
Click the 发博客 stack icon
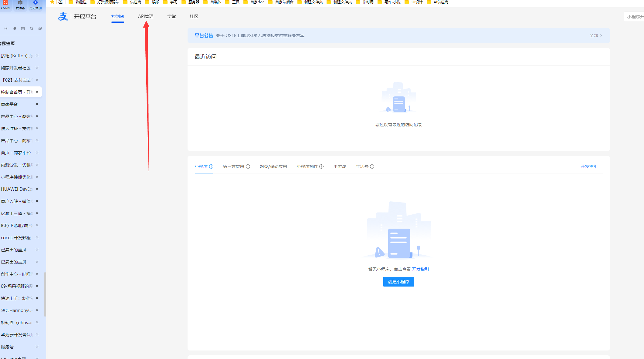pos(20,3)
